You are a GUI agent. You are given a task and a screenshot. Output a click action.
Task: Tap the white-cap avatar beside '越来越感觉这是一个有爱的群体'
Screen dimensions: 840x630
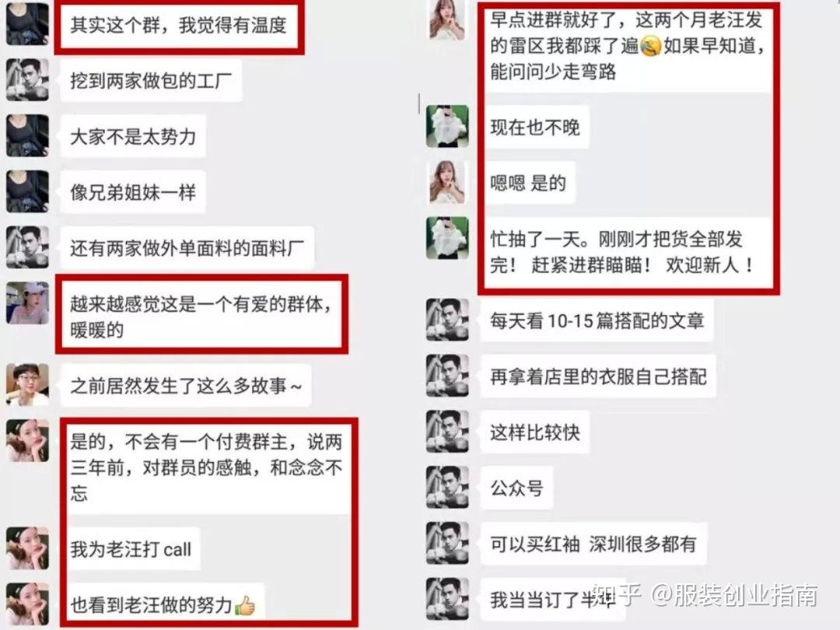[x=27, y=303]
